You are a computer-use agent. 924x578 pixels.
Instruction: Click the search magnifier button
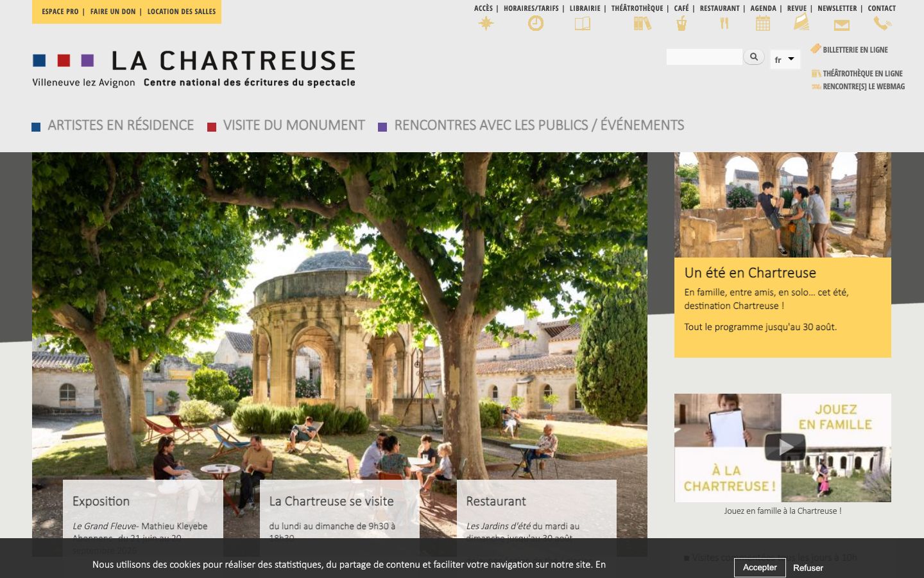click(x=754, y=57)
